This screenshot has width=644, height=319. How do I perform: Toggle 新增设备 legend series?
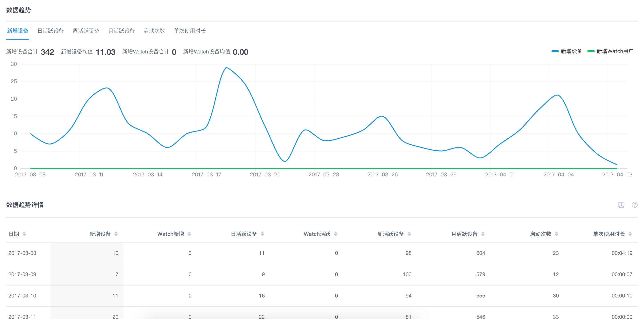click(567, 51)
